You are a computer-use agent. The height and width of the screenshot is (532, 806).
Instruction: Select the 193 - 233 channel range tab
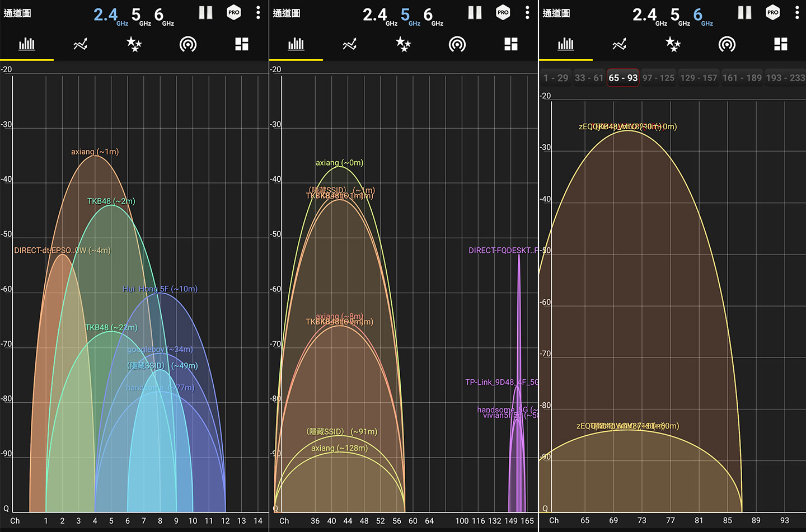click(x=785, y=78)
